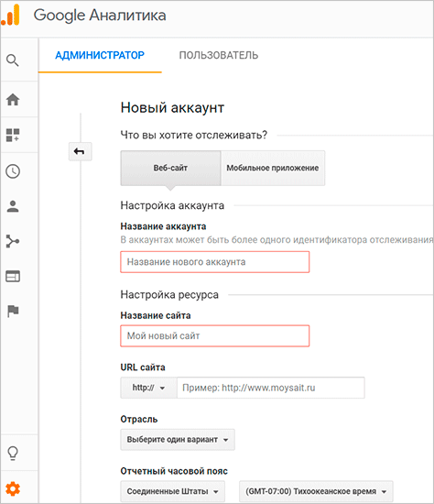Go to Home via the house icon

[13, 99]
